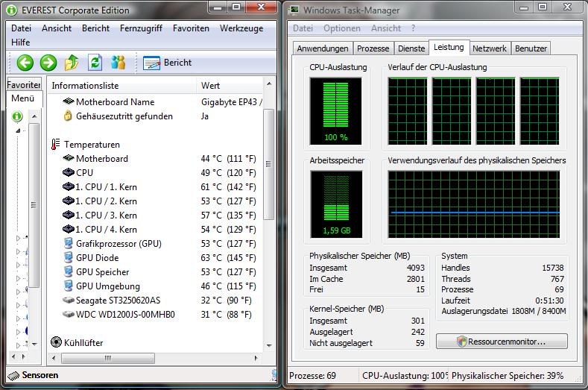588x390 pixels.
Task: Click the Wert column header
Action: click(x=230, y=86)
